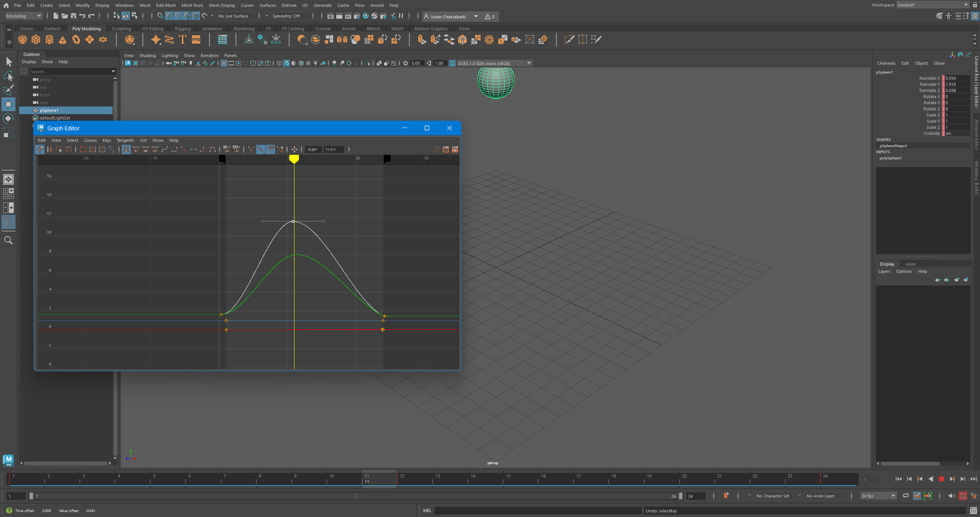Click the polygon Type tool T icon

pyautogui.click(x=183, y=40)
